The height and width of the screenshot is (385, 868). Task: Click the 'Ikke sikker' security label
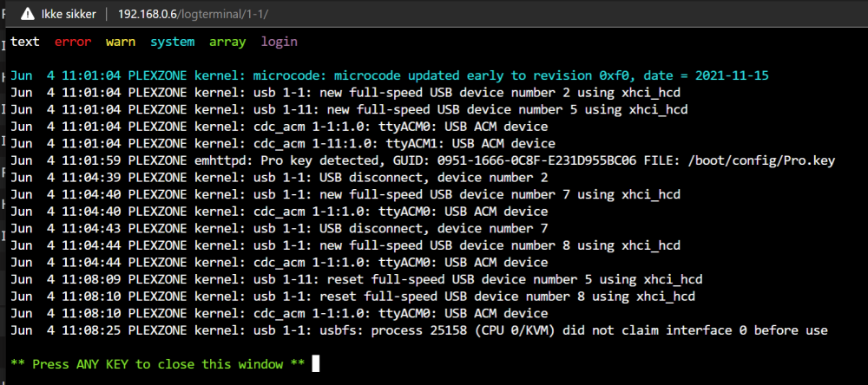point(69,15)
